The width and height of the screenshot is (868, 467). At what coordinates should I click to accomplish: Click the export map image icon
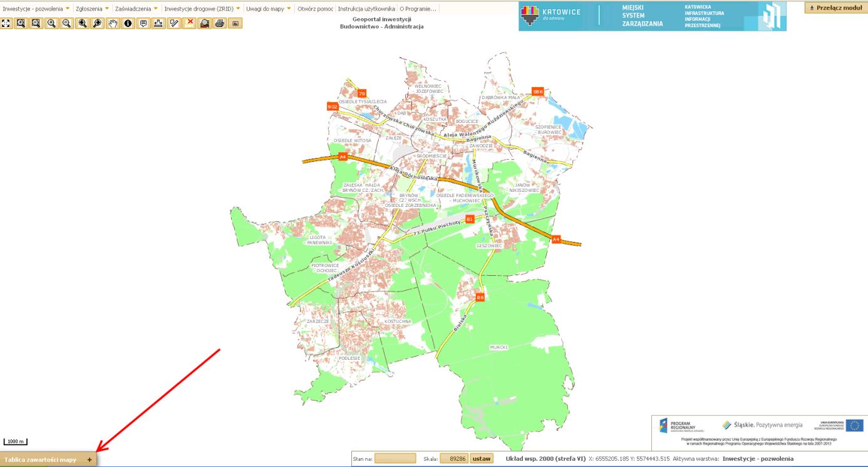pos(235,23)
